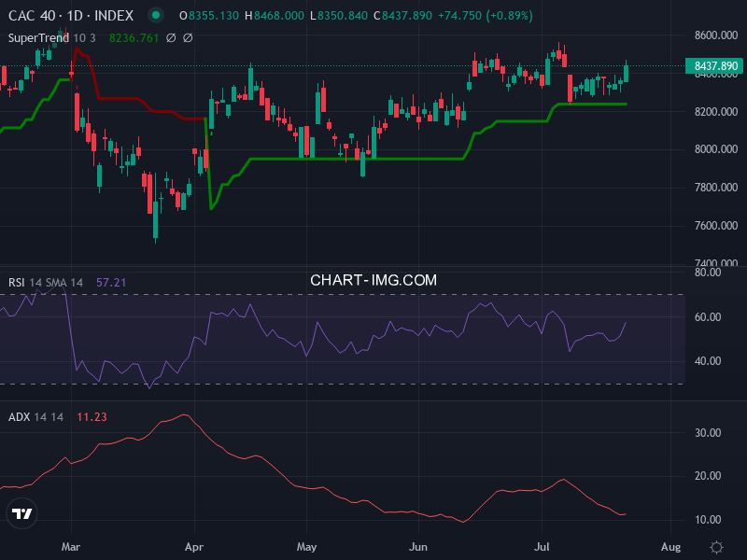Click the Apr label on time axis

(194, 547)
